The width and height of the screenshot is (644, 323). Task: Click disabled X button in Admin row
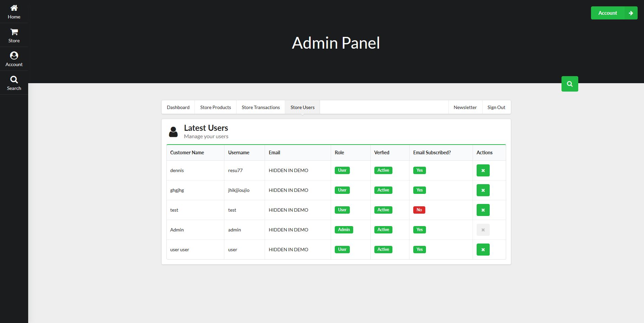click(483, 230)
